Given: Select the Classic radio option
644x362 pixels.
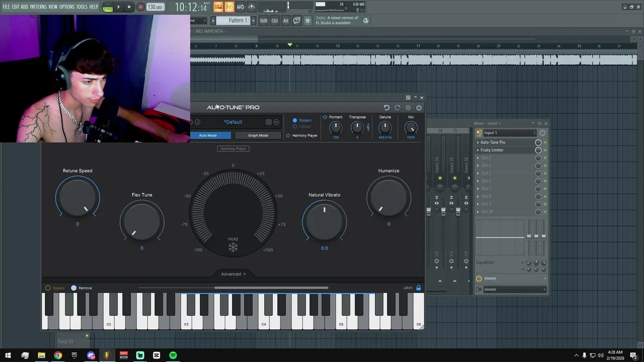Looking at the screenshot, I should tap(295, 127).
